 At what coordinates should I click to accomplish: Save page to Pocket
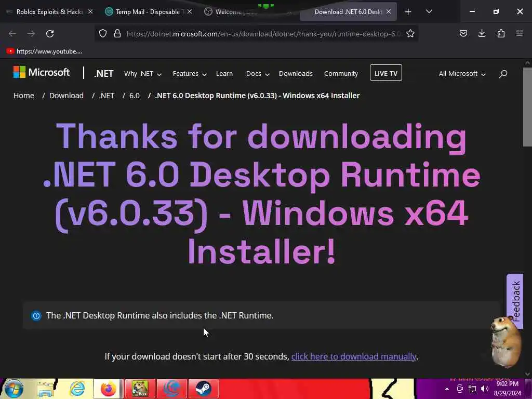click(x=463, y=33)
